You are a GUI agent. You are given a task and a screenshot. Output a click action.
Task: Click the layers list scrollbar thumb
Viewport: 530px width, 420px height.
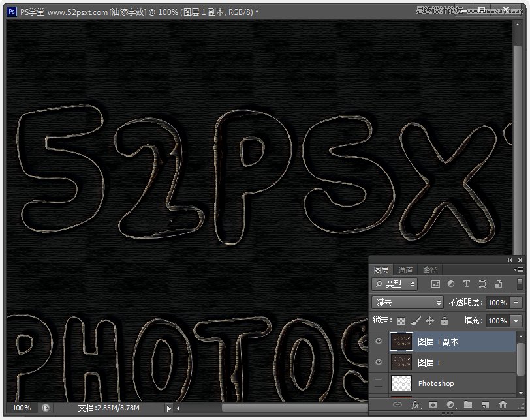(x=521, y=359)
